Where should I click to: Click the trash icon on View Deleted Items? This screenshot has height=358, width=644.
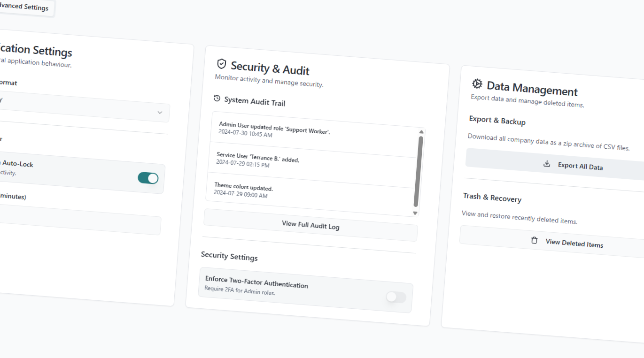tap(534, 240)
